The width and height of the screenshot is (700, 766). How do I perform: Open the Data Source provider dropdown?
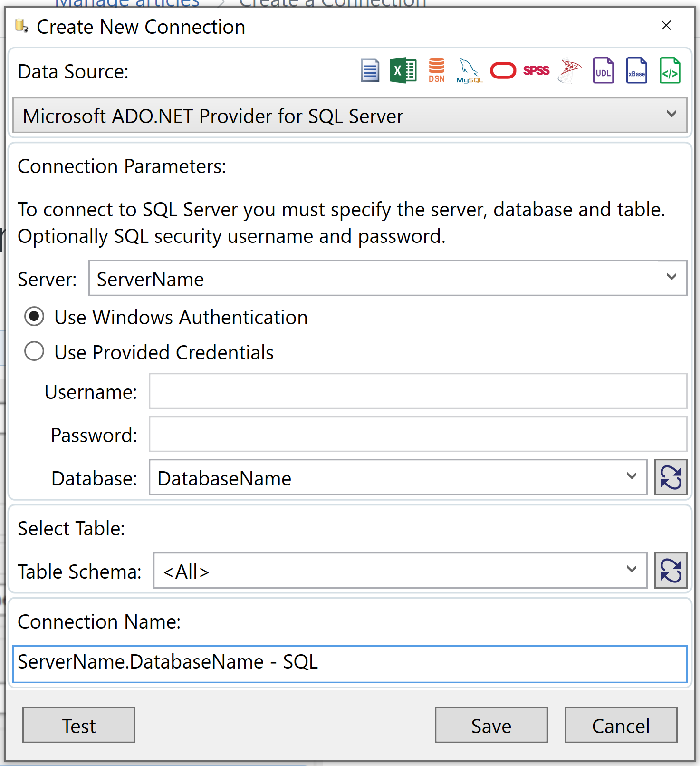[x=671, y=115]
